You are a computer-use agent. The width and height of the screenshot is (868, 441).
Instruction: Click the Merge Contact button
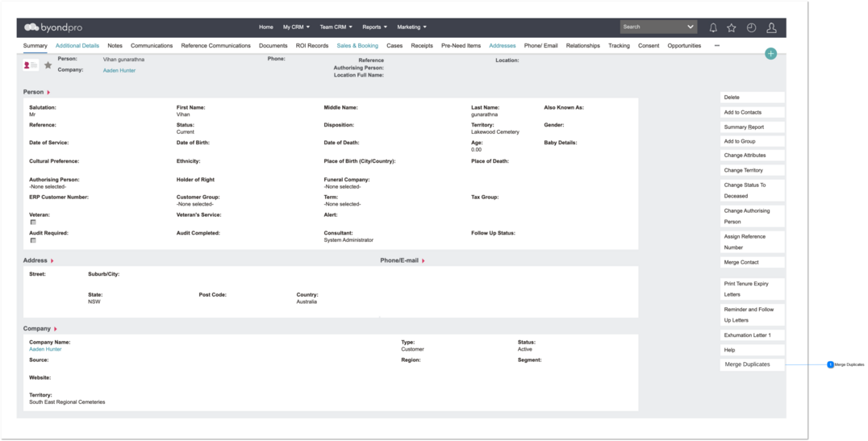(x=753, y=262)
